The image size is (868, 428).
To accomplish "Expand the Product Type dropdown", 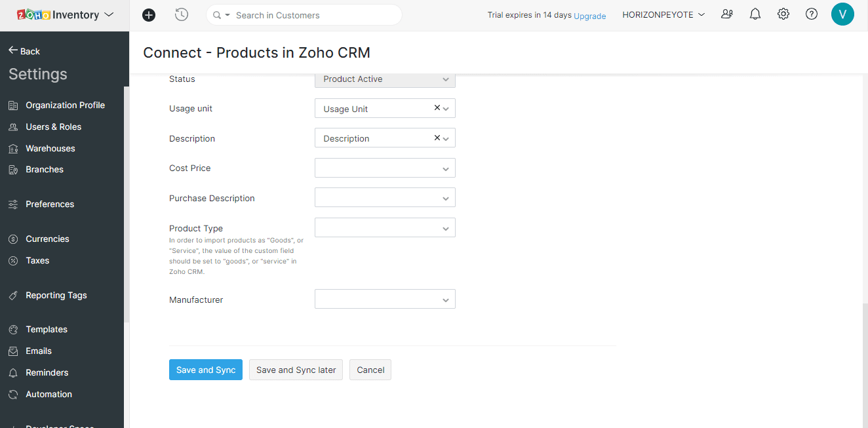I will click(x=385, y=228).
